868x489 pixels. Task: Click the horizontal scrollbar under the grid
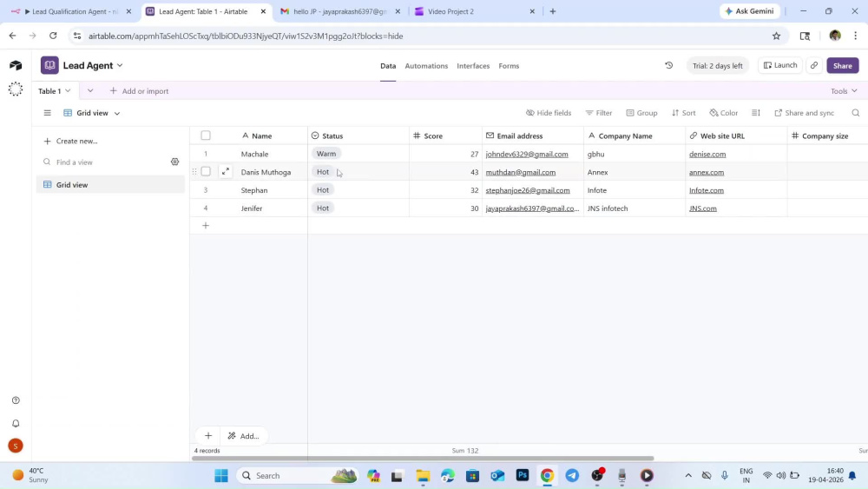[x=423, y=459]
